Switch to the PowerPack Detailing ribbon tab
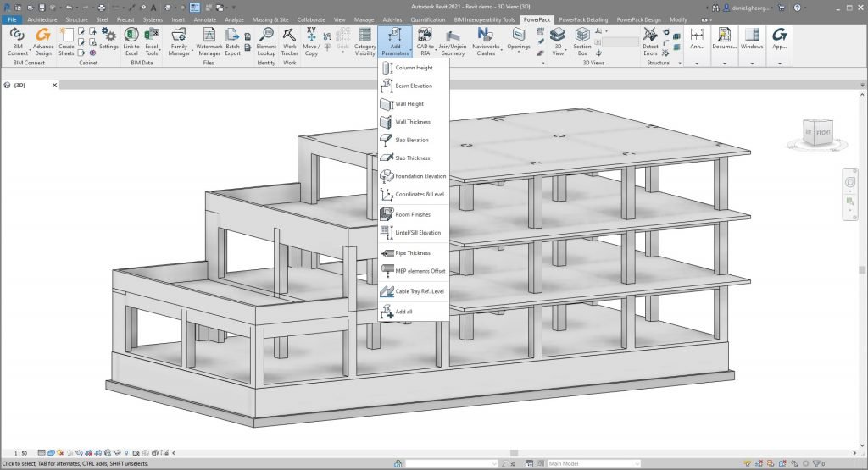868x470 pixels. point(583,19)
